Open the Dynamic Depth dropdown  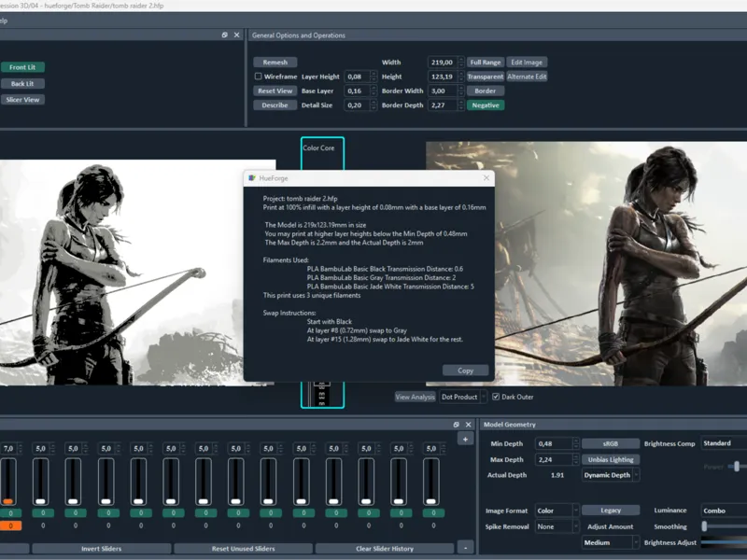(611, 475)
